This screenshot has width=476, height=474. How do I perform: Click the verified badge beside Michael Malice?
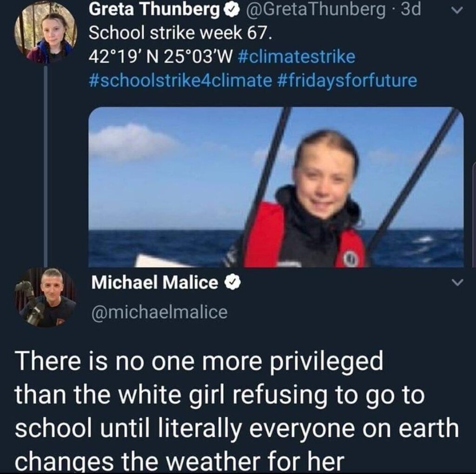232,283
